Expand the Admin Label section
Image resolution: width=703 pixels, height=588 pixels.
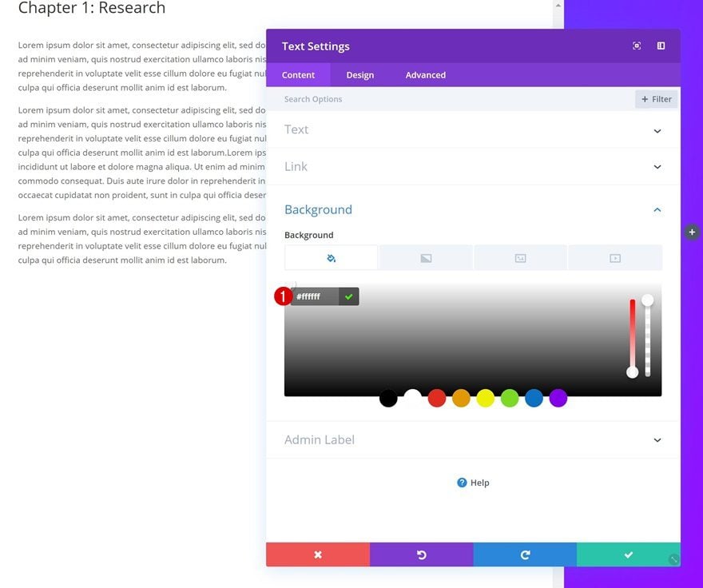473,439
